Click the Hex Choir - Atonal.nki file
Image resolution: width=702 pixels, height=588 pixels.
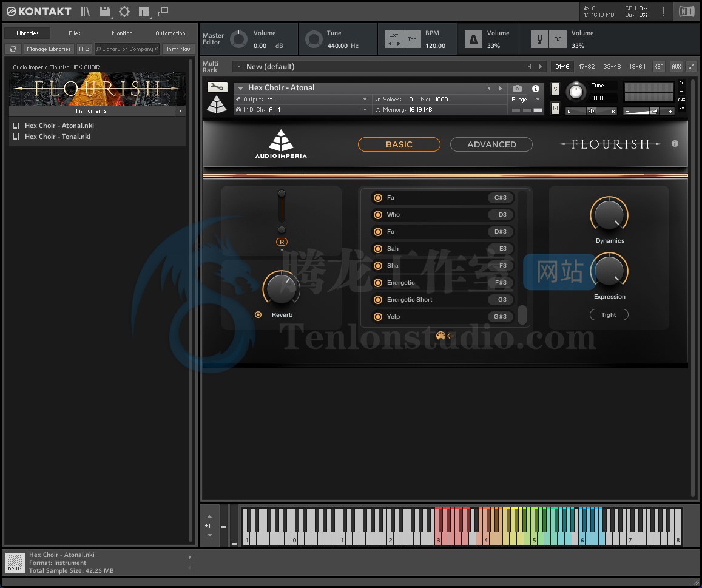pos(59,126)
